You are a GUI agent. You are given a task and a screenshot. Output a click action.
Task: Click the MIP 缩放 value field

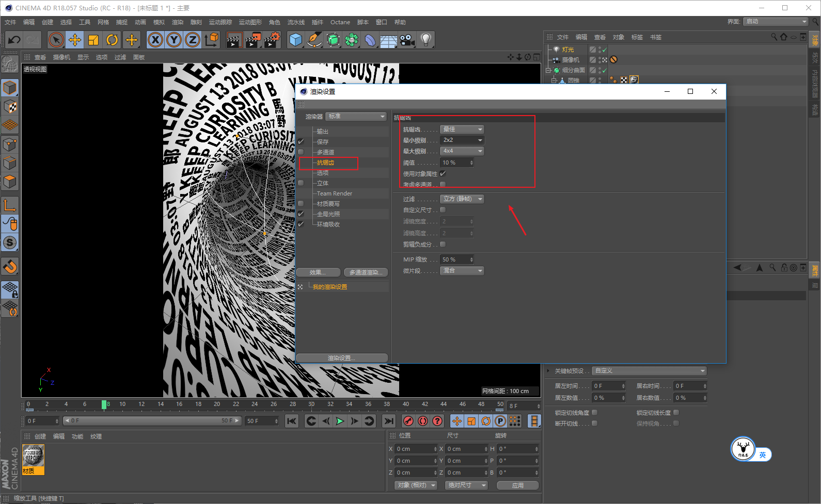[x=457, y=259]
